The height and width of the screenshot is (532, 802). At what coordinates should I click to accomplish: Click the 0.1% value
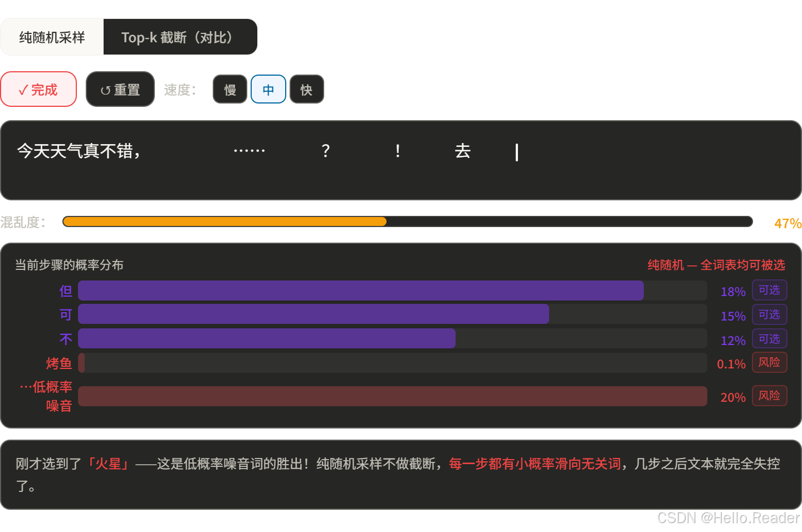(x=731, y=364)
